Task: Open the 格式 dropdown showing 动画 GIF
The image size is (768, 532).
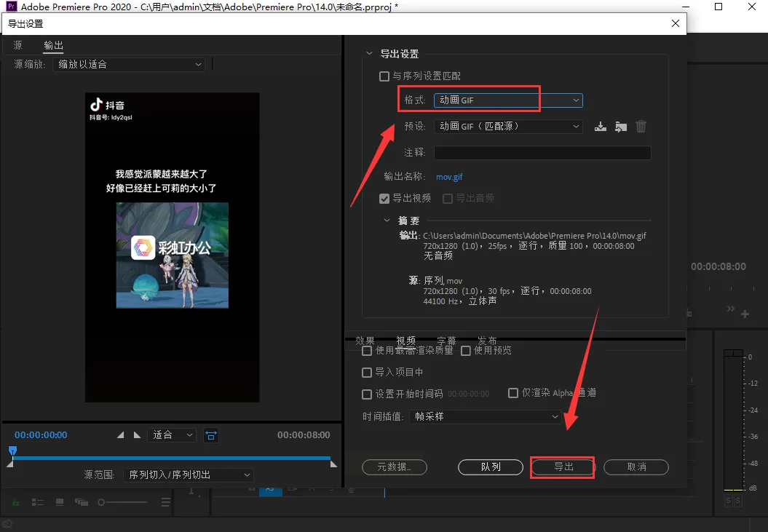Action: pyautogui.click(x=508, y=100)
